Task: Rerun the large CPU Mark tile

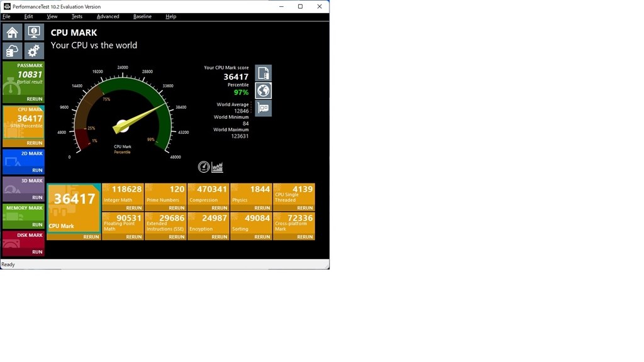Action: coord(91,237)
